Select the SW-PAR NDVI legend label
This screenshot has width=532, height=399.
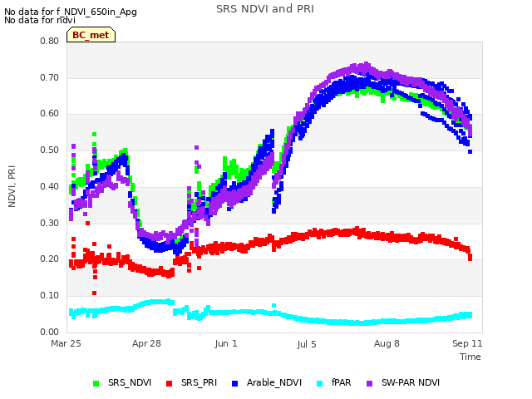[x=411, y=382]
